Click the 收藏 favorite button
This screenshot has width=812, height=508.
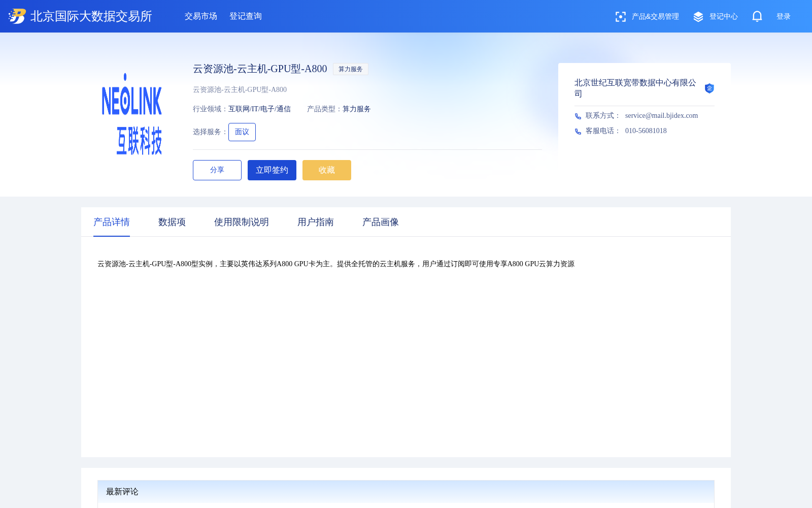327,170
